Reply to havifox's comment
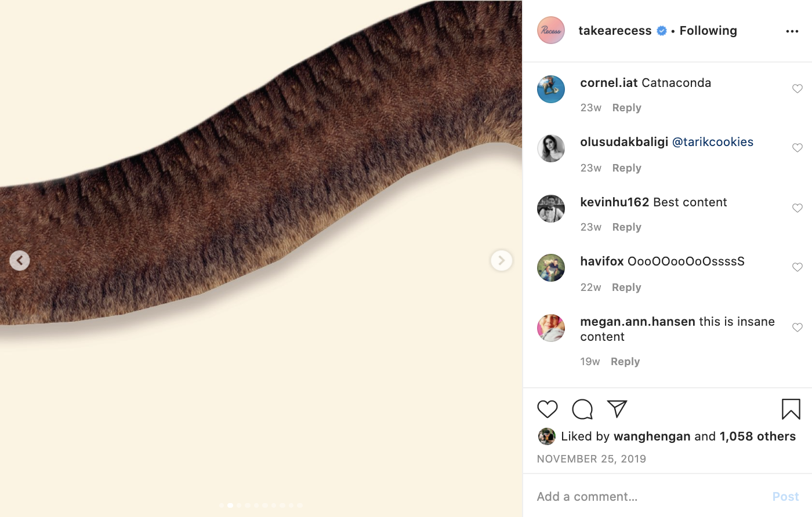The width and height of the screenshot is (812, 517). tap(626, 287)
